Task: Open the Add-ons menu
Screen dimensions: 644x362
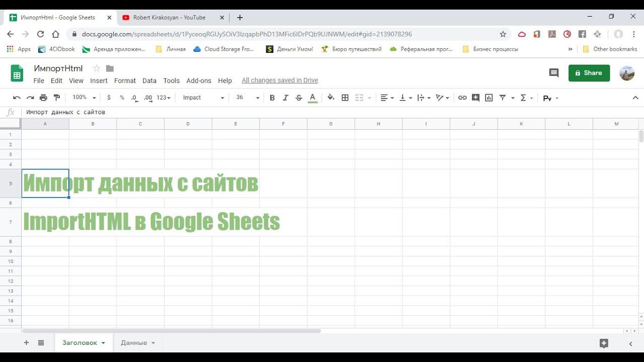Action: coord(199,80)
